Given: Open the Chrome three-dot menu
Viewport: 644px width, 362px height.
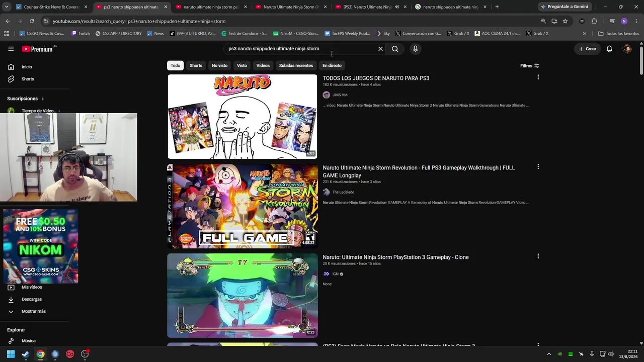Looking at the screenshot, I should [x=636, y=21].
